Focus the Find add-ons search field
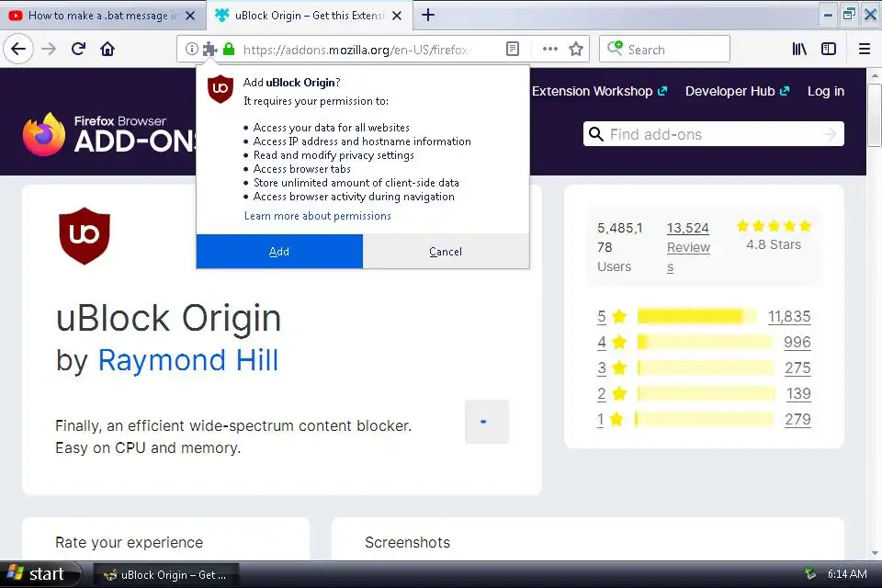882x588 pixels. pos(713,134)
